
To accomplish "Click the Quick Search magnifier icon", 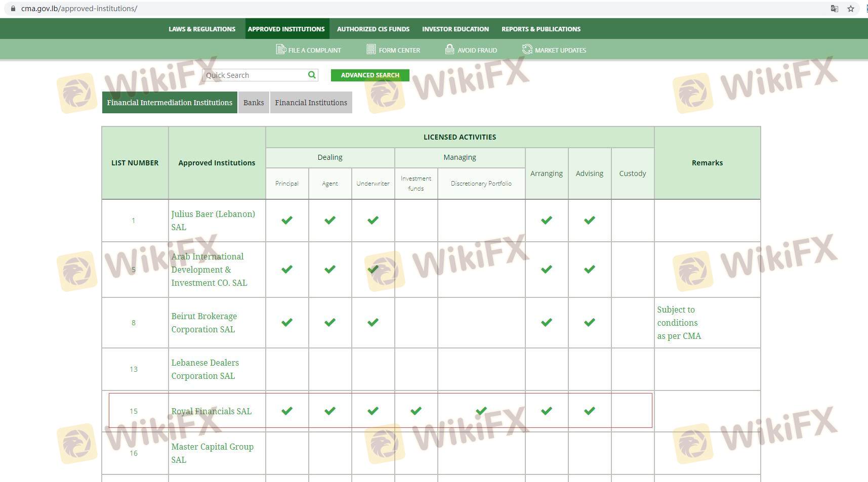I will coord(312,75).
